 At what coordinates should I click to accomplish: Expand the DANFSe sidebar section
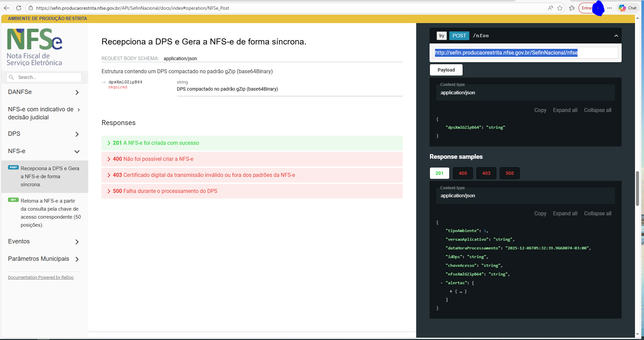(x=44, y=92)
